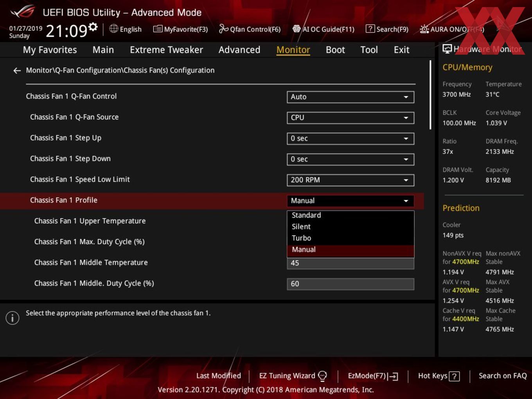This screenshot has height=399, width=532.
Task: Collapse the Chassis Fan 1 Profile dropdown
Action: [x=350, y=201]
